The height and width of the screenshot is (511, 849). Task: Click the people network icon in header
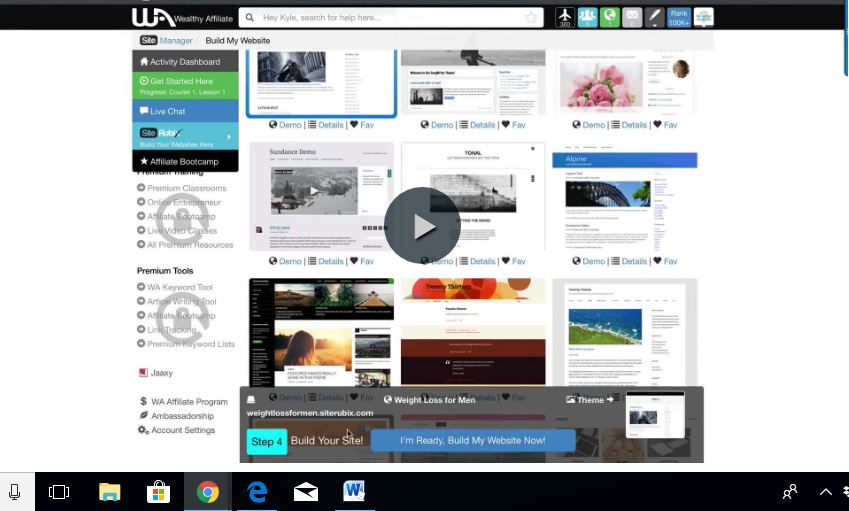pos(587,17)
